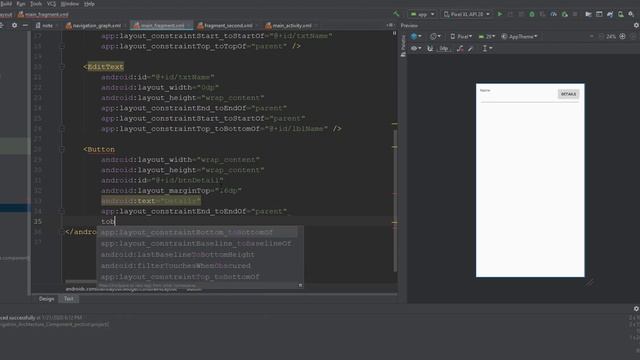Select the Text tab below the editor

[69, 299]
